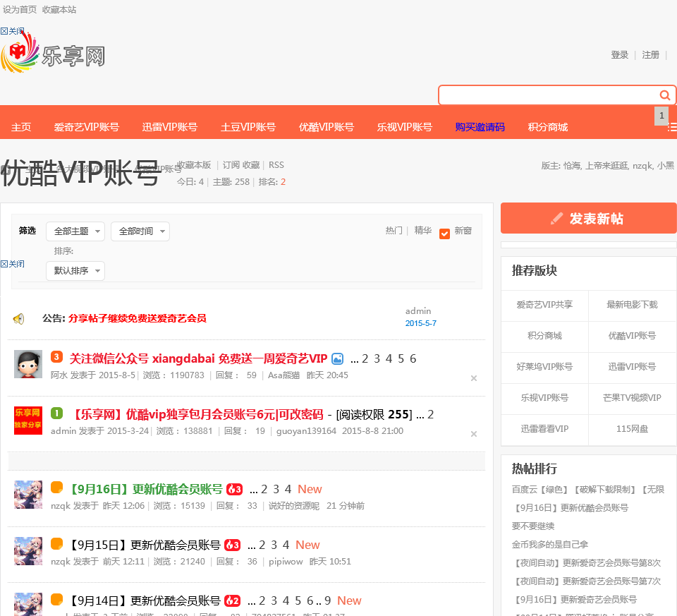Open 115网盘 recommended block
The width and height of the screenshot is (677, 616).
coord(632,429)
